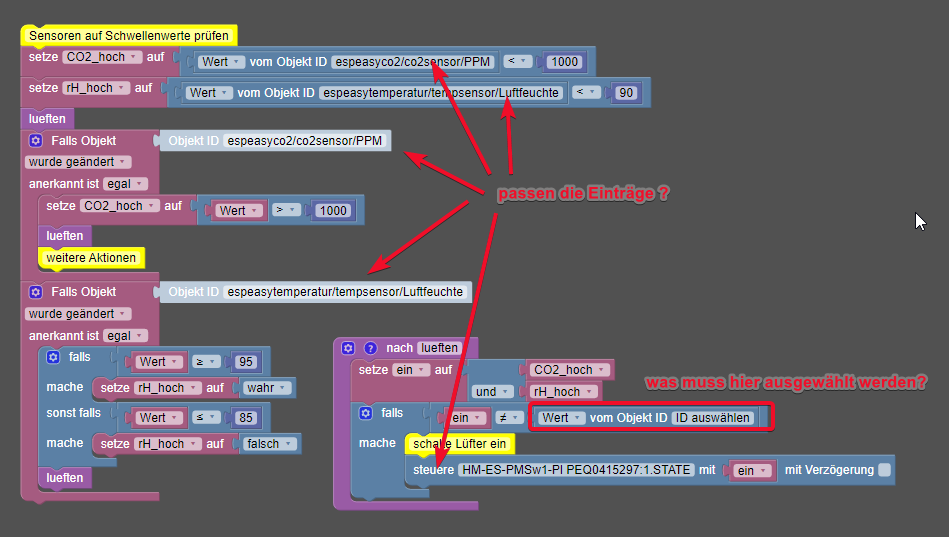Click the HM-ES-PMSw1-PI PEQ0415297:1.STATE object field
949x537 pixels.
tap(576, 470)
